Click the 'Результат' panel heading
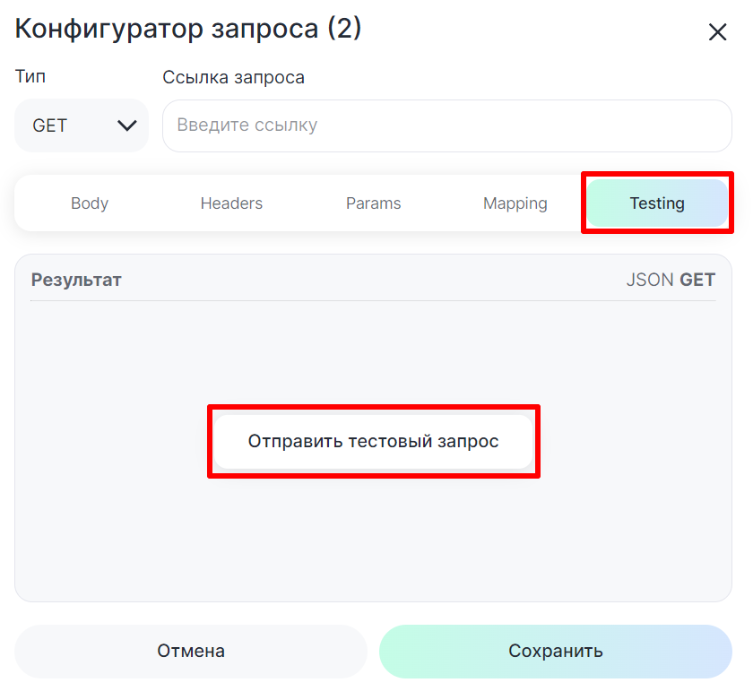The height and width of the screenshot is (700, 753). [76, 280]
